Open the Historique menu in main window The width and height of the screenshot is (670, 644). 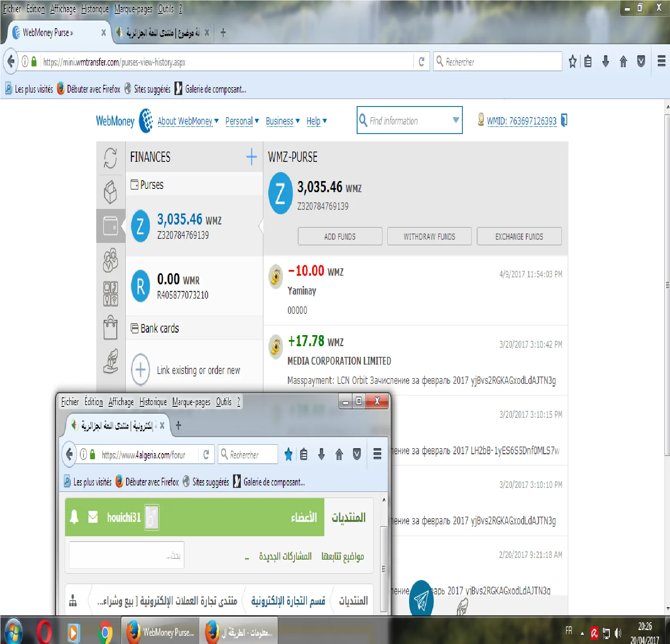pos(95,9)
